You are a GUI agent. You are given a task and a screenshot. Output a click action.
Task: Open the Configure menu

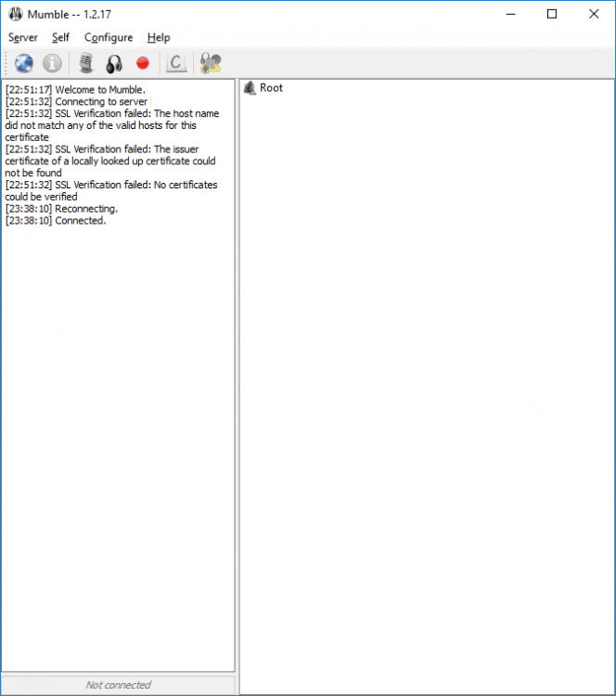109,37
